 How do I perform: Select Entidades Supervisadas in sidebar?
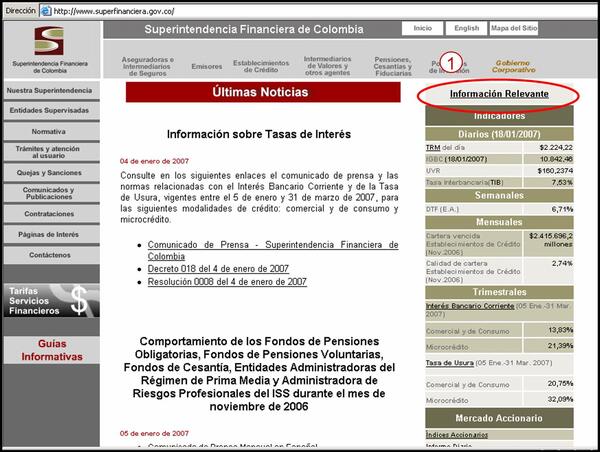tap(49, 111)
